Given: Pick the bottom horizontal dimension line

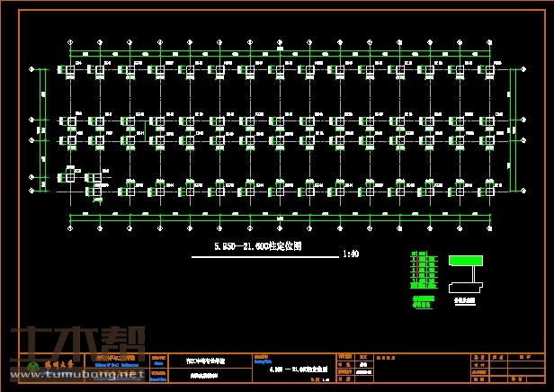Looking at the screenshot, I should click(281, 217).
